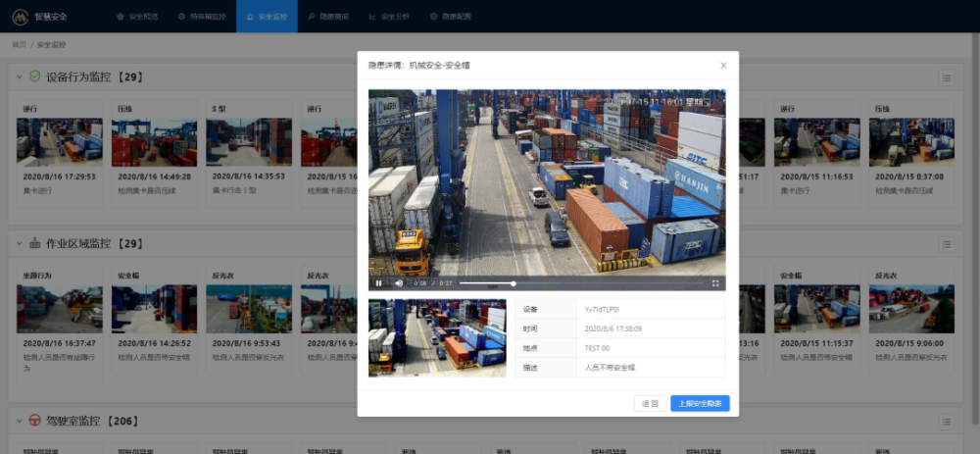
Task: Click the 描述 label cell
Action: tap(546, 368)
